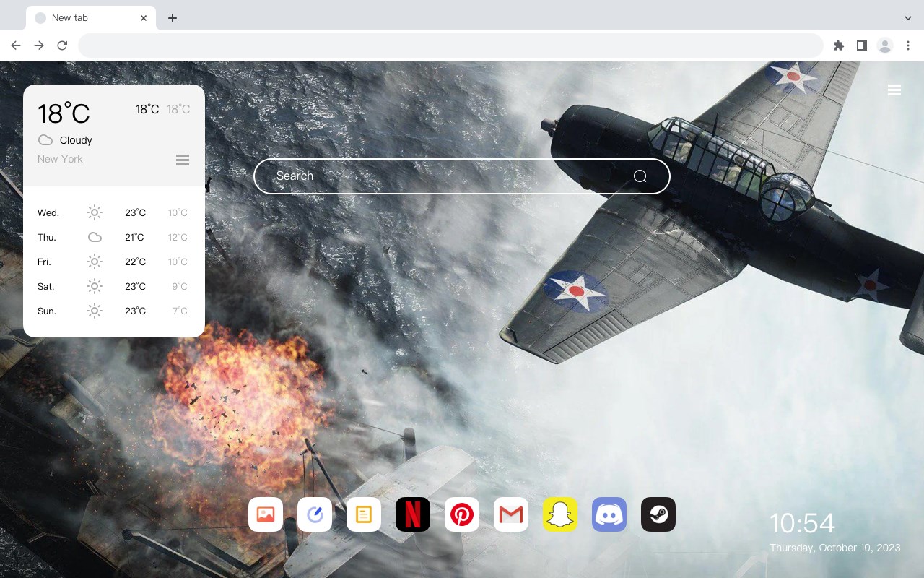924x578 pixels.
Task: Open the blue pen task shortcut
Action: coord(315,514)
